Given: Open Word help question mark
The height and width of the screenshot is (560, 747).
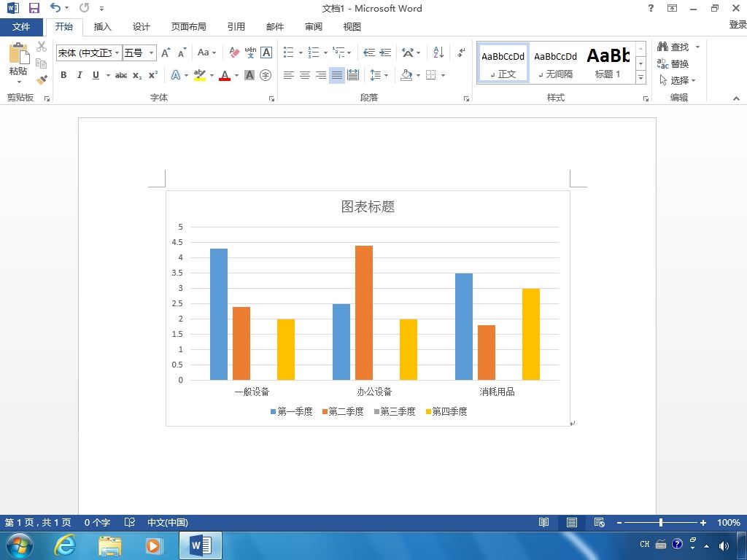Looking at the screenshot, I should (x=651, y=8).
